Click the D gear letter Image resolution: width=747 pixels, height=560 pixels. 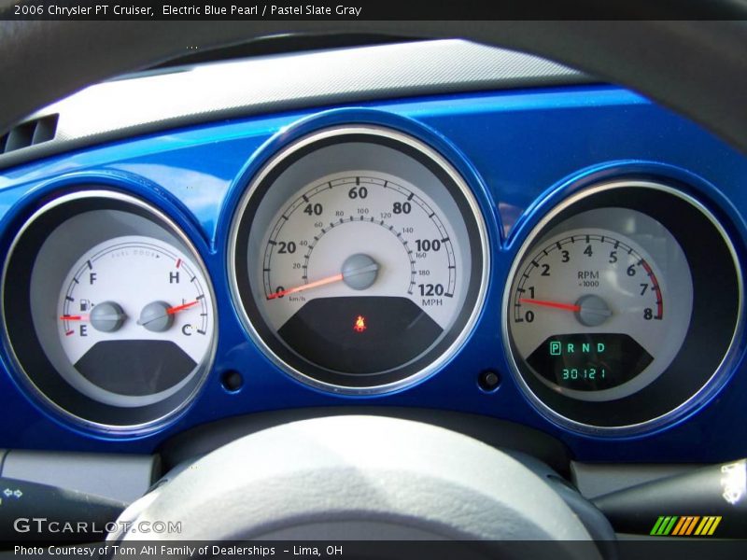tap(601, 347)
